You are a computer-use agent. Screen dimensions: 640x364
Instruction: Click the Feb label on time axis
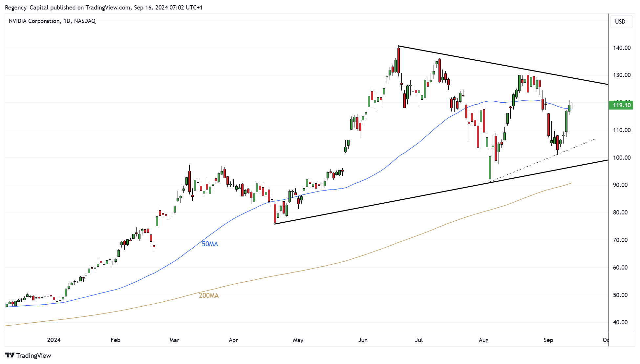point(116,340)
